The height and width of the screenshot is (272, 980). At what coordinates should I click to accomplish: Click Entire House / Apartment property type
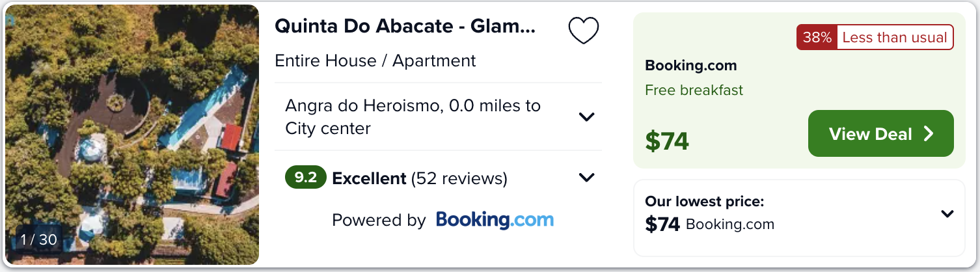click(x=375, y=61)
